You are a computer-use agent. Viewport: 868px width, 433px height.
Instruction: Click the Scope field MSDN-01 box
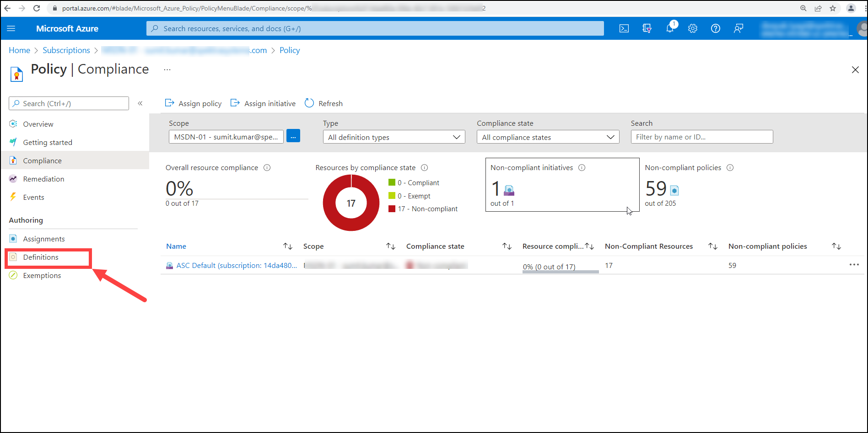[226, 137]
